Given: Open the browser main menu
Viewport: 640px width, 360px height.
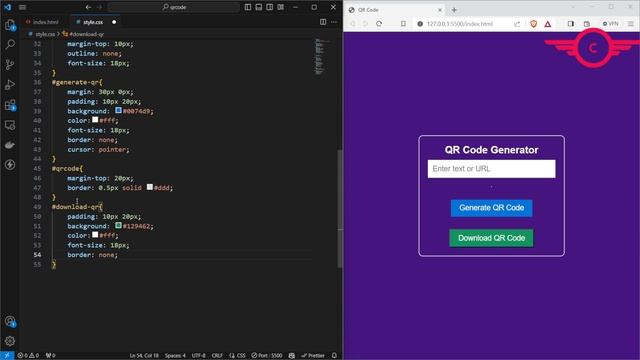Looking at the screenshot, I should point(631,24).
